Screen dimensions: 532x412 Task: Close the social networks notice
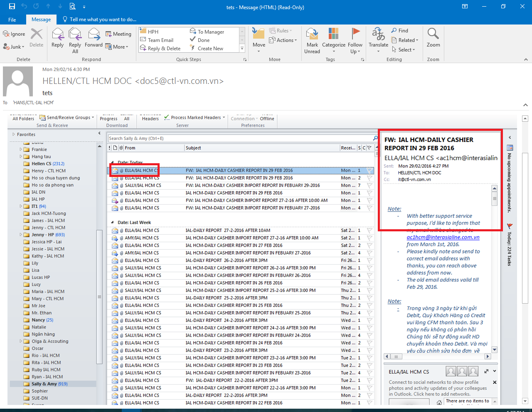(x=495, y=382)
